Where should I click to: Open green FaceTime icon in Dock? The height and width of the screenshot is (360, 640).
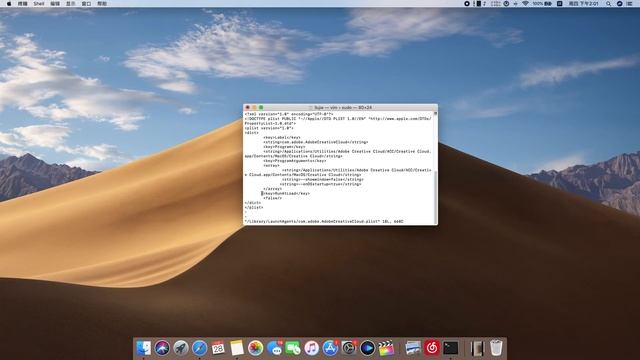point(293,348)
